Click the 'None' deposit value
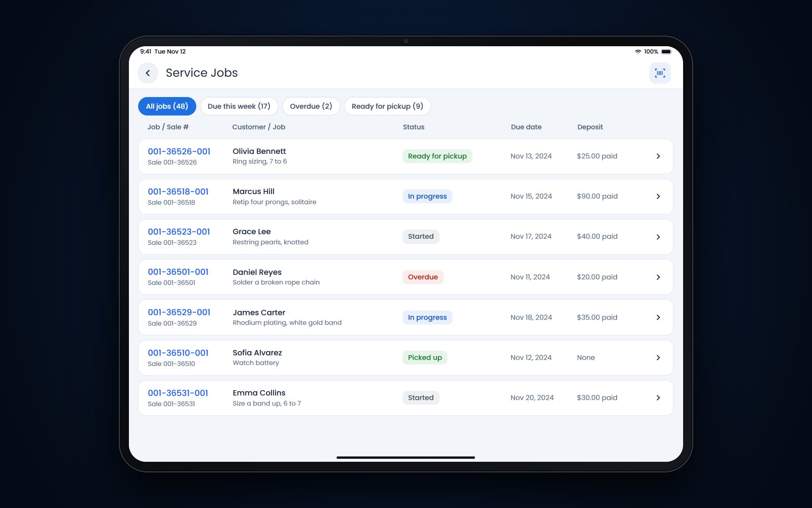The width and height of the screenshot is (812, 508). [x=586, y=358]
